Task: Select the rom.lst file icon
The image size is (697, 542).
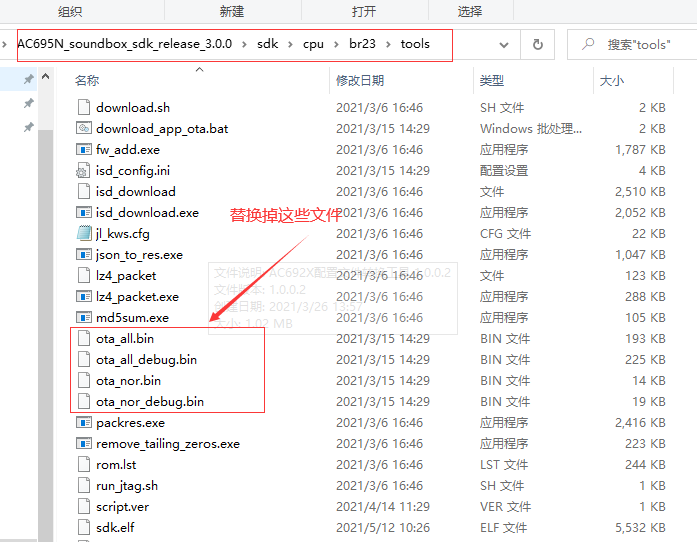Action: 84,465
